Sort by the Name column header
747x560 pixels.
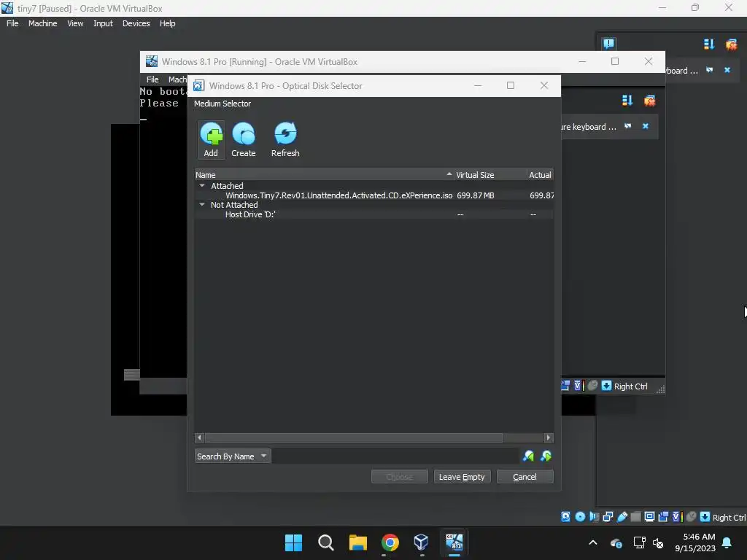tap(325, 175)
